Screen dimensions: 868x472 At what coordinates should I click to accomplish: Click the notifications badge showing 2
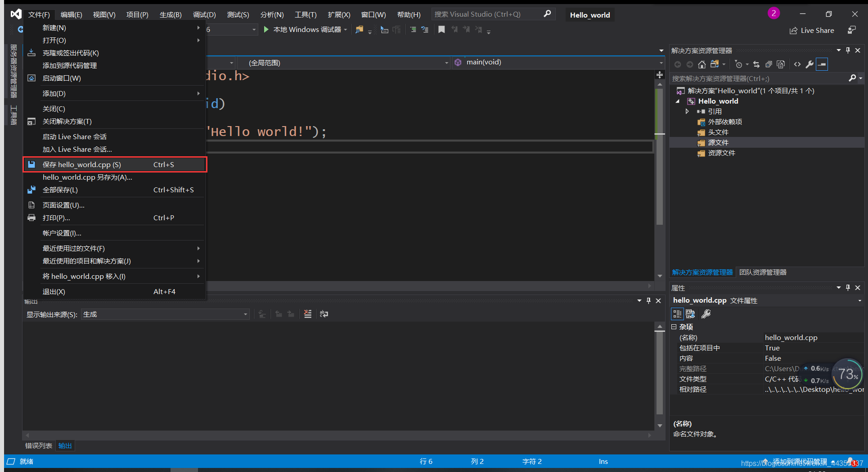(x=774, y=13)
